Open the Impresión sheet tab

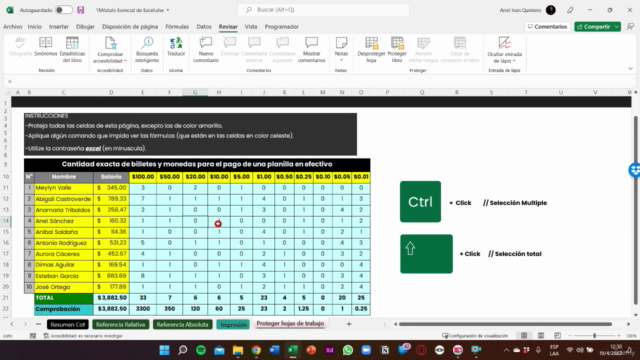[x=233, y=324]
